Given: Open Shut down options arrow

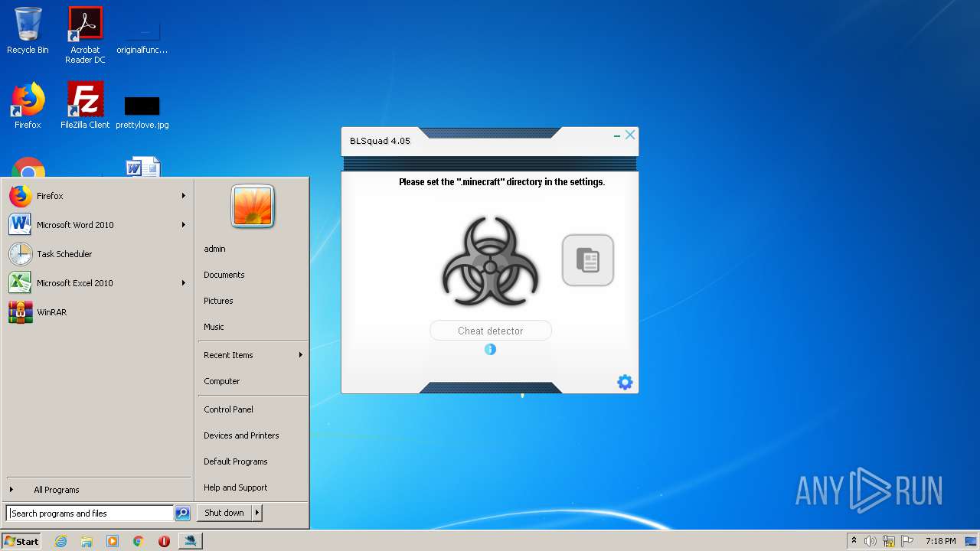Looking at the screenshot, I should pos(257,513).
